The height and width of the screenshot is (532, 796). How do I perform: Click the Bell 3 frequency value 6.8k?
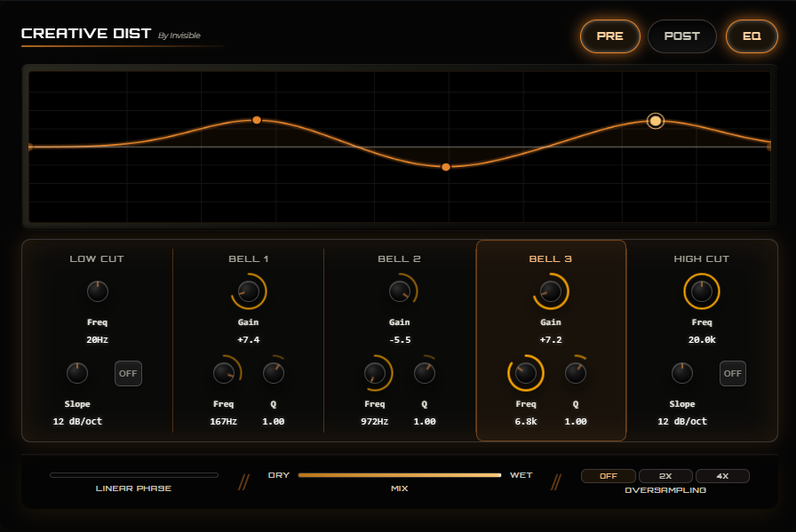(x=526, y=421)
